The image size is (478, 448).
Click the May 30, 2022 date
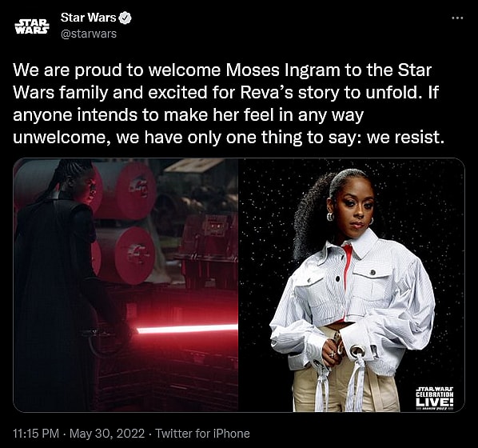pos(107,434)
